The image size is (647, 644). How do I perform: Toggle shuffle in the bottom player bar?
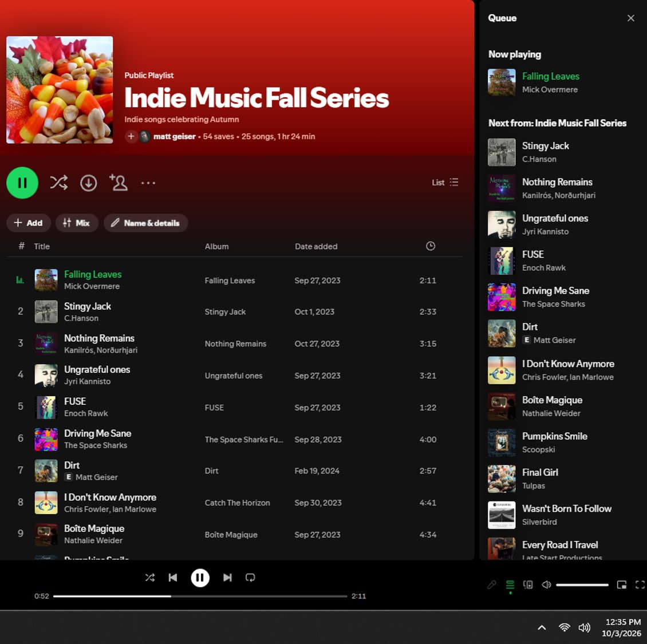pyautogui.click(x=150, y=577)
